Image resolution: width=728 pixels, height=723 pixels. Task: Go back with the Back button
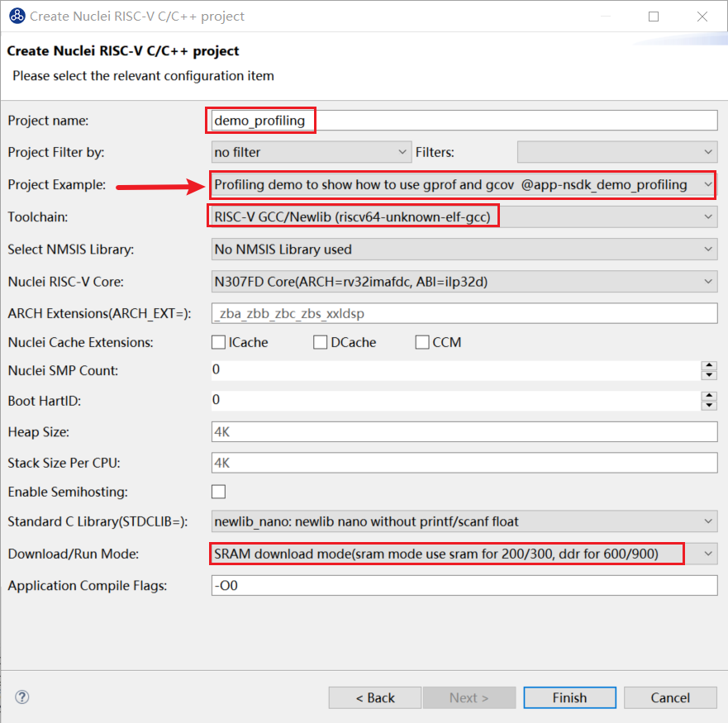(374, 697)
